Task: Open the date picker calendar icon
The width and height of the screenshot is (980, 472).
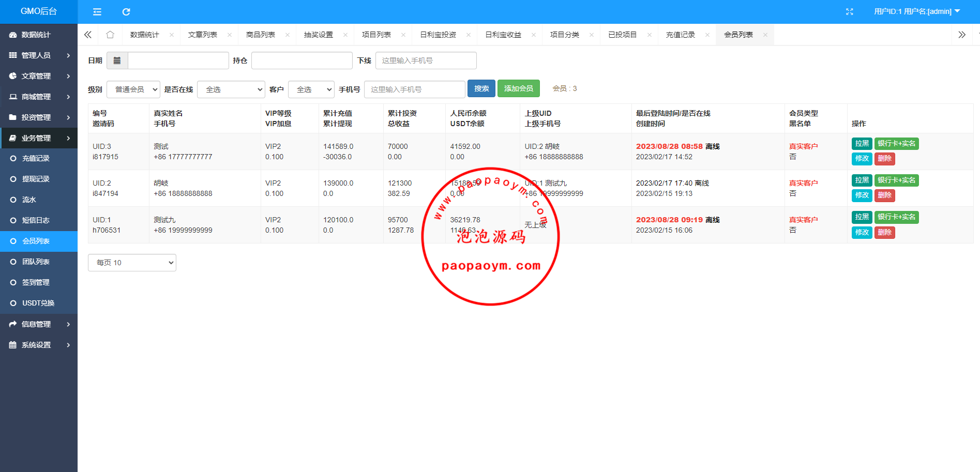Action: tap(117, 60)
